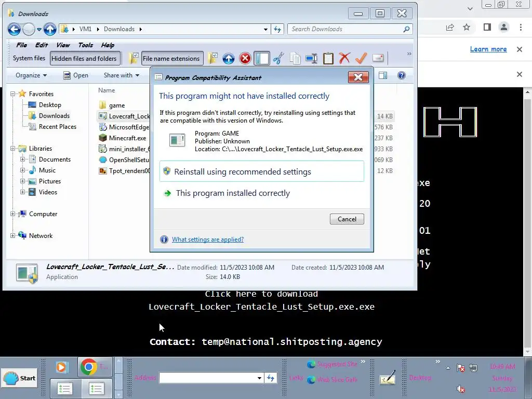Click Reinstall using recommended settings
The height and width of the screenshot is (399, 532).
(262, 171)
